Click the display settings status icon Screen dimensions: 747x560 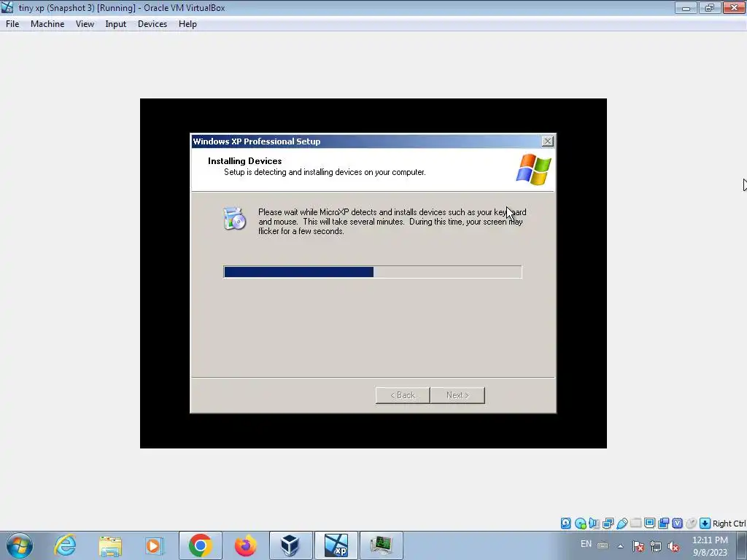pos(649,524)
